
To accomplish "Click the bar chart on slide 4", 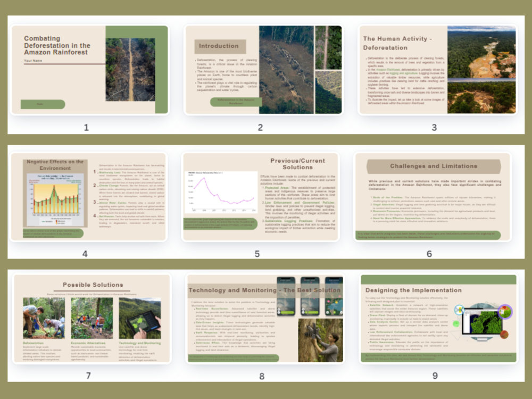I will pos(55,199).
